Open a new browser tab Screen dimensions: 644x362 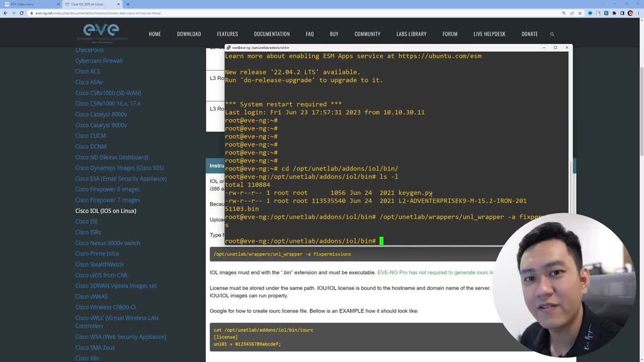coord(128,4)
